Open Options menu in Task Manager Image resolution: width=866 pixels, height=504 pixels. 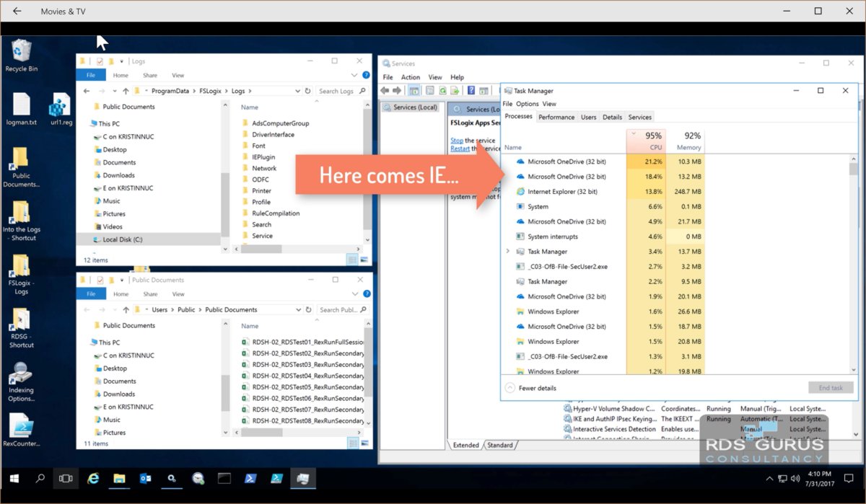coord(527,104)
